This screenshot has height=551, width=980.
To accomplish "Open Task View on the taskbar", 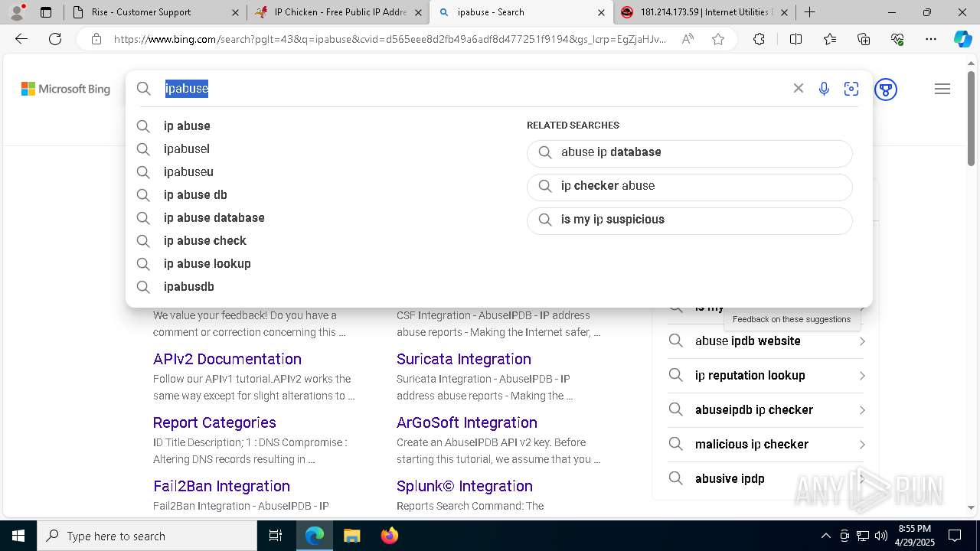I will coord(276,536).
